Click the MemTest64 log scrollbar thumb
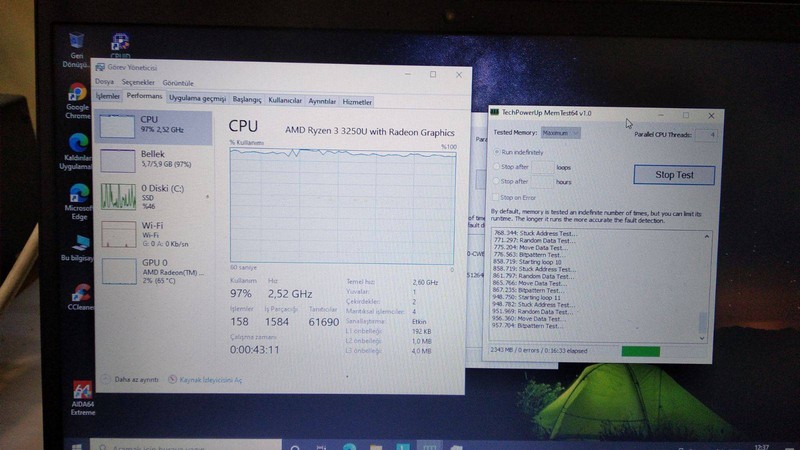 pyautogui.click(x=703, y=322)
